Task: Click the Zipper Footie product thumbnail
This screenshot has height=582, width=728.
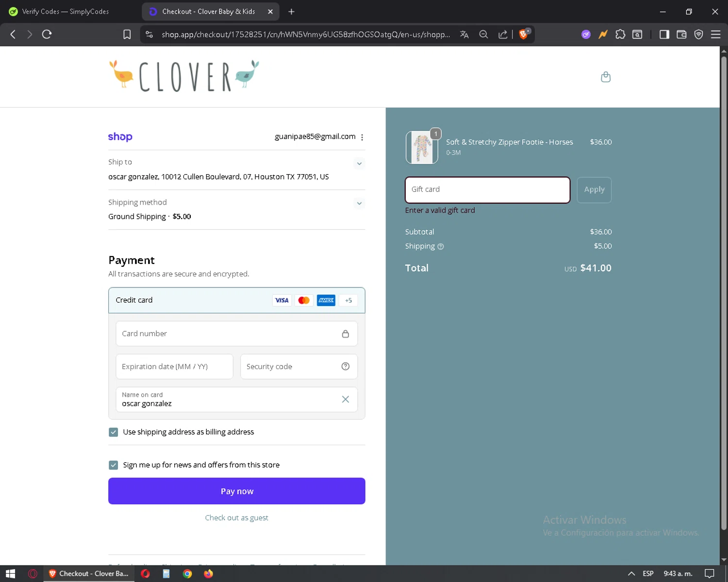Action: (422, 147)
